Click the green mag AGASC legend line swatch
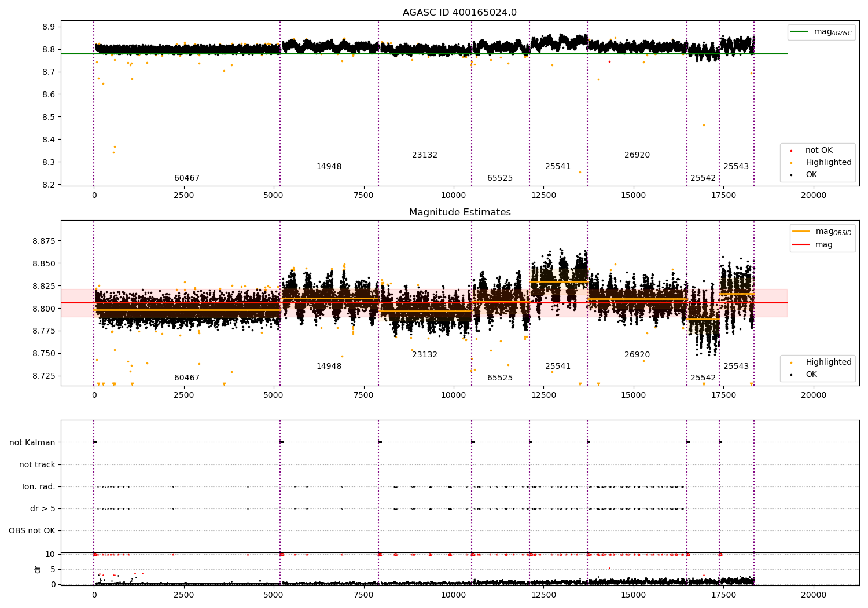The width and height of the screenshot is (868, 608). (x=799, y=32)
